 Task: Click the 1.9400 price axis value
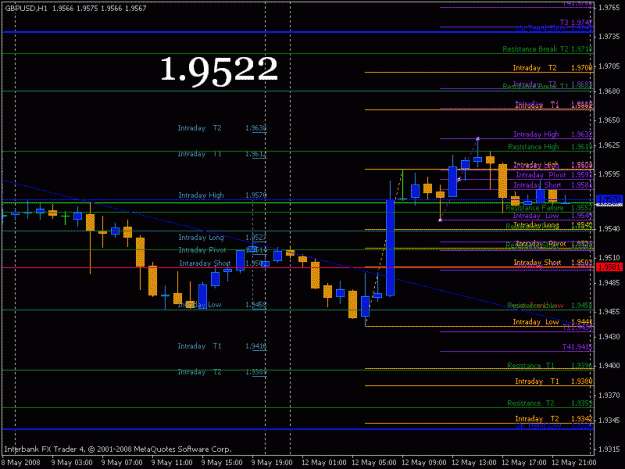click(x=609, y=365)
